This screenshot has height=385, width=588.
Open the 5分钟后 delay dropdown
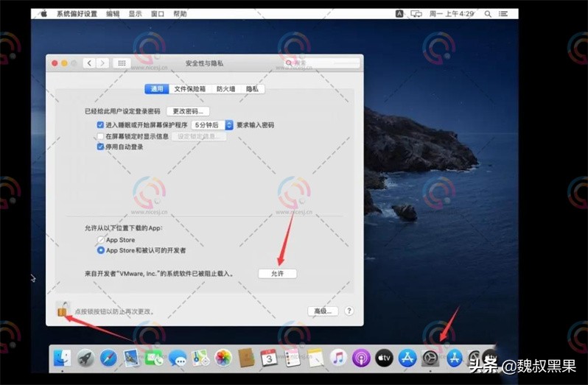[x=212, y=125]
